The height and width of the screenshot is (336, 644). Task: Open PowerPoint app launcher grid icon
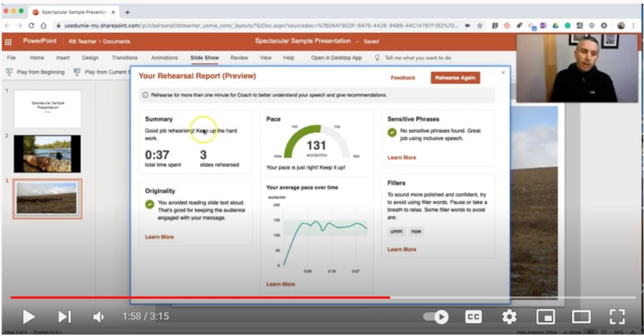[8, 41]
